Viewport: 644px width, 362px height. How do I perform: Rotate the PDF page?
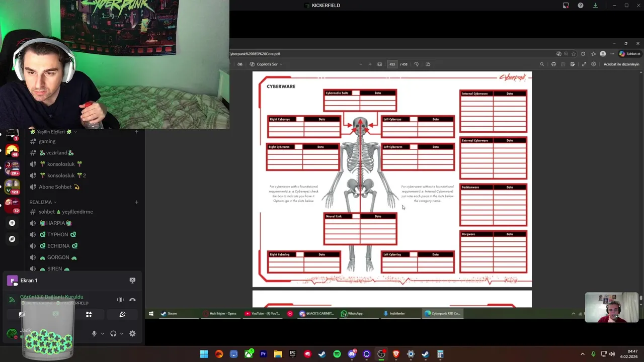click(x=416, y=64)
